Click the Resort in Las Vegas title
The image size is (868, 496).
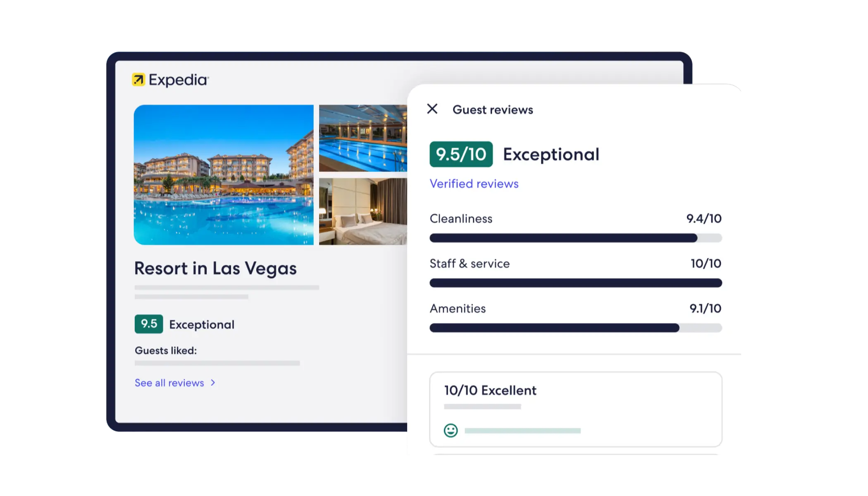pyautogui.click(x=215, y=269)
